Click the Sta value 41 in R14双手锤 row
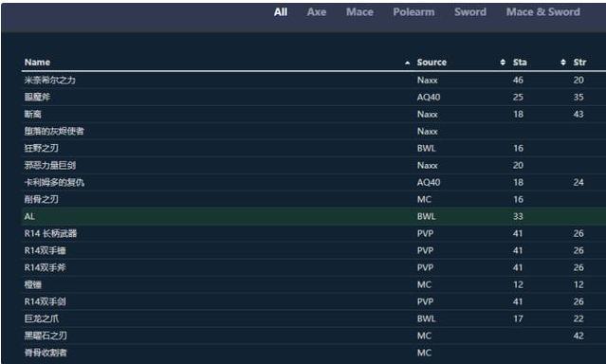 [518, 250]
